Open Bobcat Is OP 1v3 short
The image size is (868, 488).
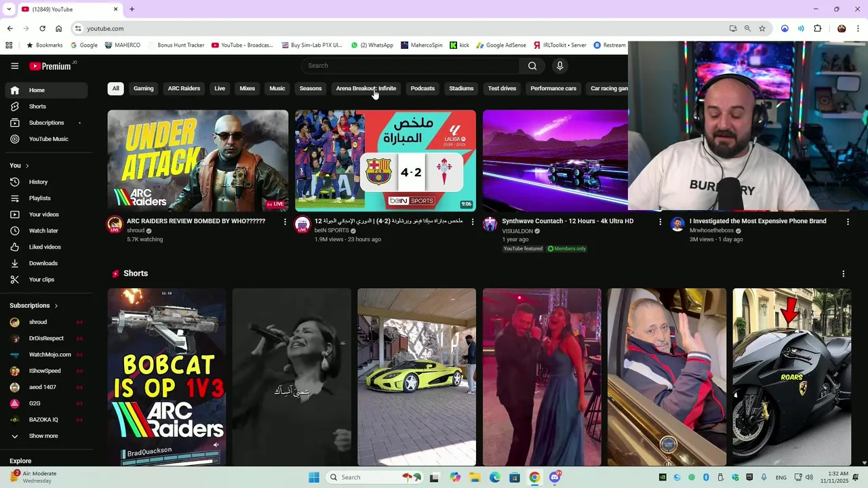(167, 377)
